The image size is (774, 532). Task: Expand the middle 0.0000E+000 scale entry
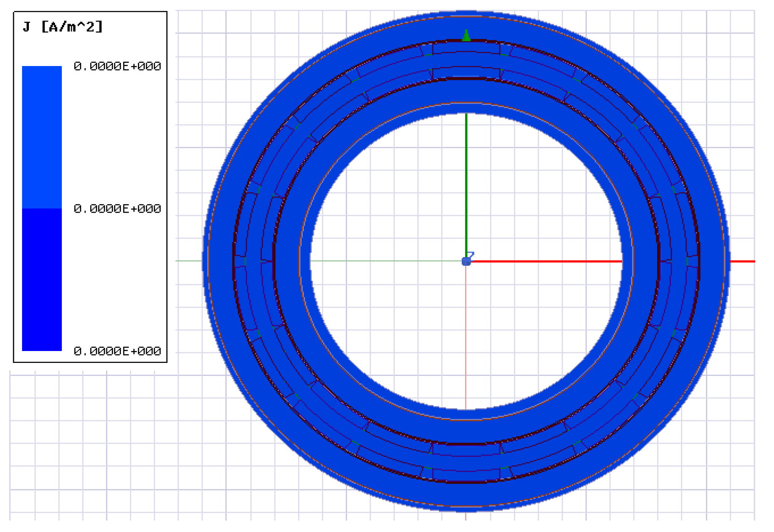tap(117, 208)
